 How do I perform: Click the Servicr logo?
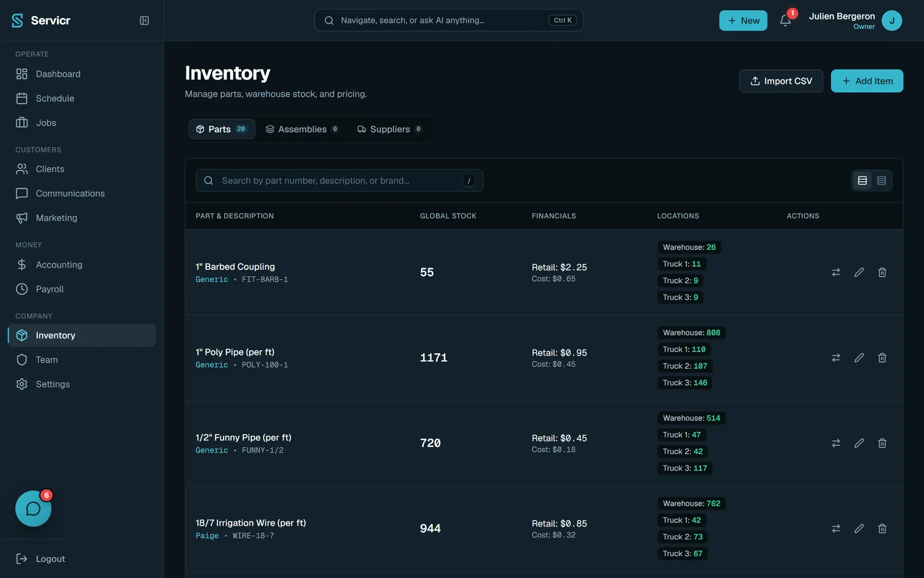41,20
